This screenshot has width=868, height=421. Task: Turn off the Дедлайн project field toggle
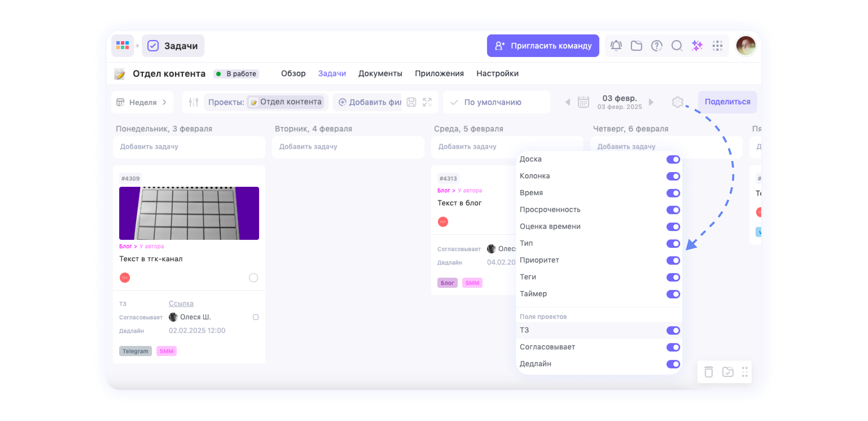tap(673, 364)
